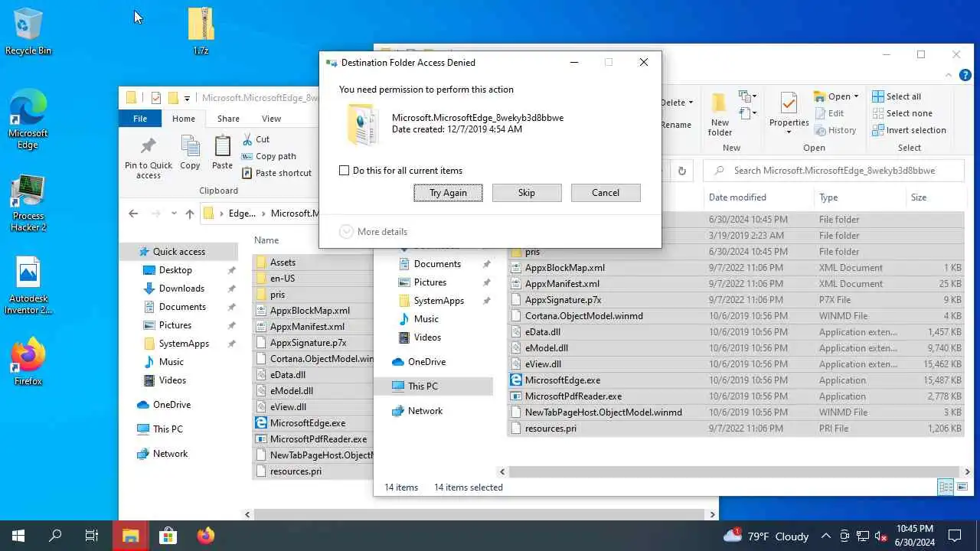The width and height of the screenshot is (980, 551).
Task: Expand the Properties dropdown arrow
Action: [789, 133]
